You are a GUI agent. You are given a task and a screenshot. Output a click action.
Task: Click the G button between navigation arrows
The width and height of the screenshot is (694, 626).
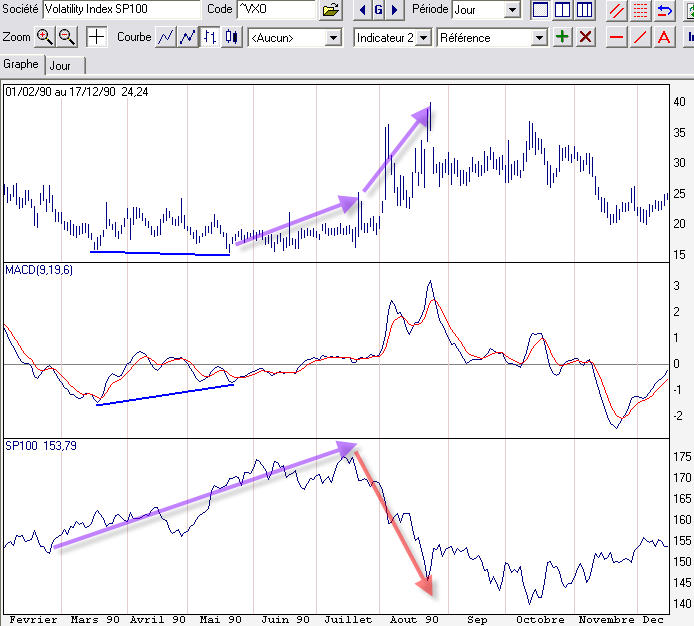click(x=378, y=10)
